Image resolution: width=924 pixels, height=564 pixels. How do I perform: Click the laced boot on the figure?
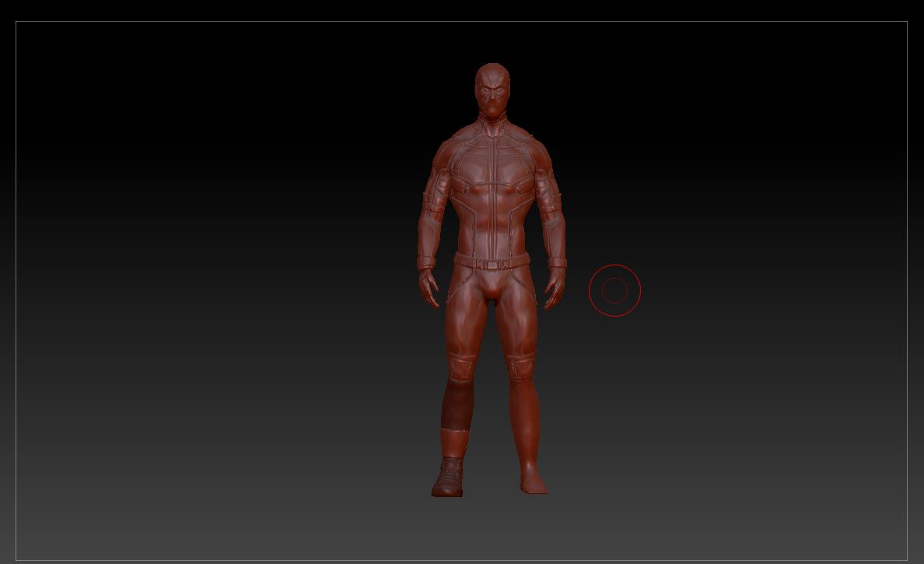pyautogui.click(x=449, y=477)
